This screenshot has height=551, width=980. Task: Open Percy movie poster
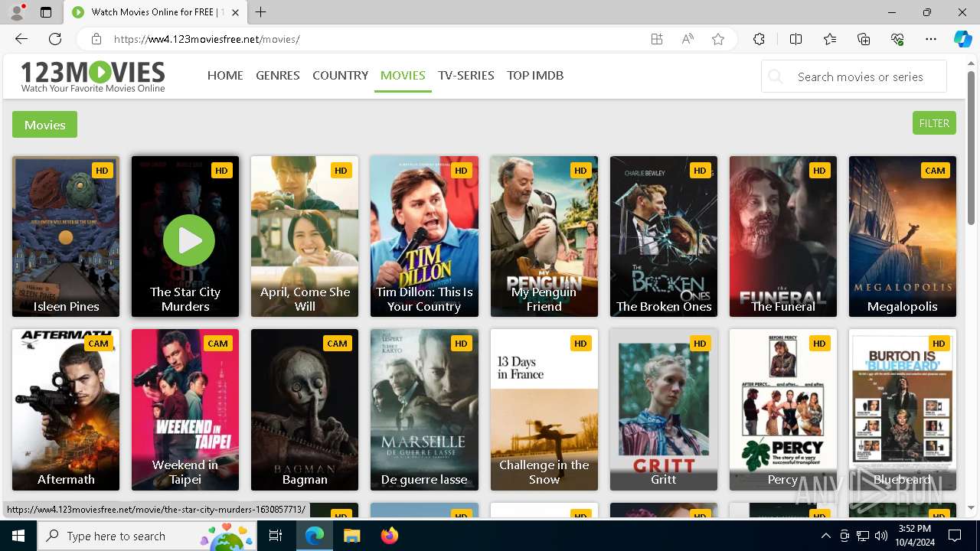pyautogui.click(x=783, y=409)
